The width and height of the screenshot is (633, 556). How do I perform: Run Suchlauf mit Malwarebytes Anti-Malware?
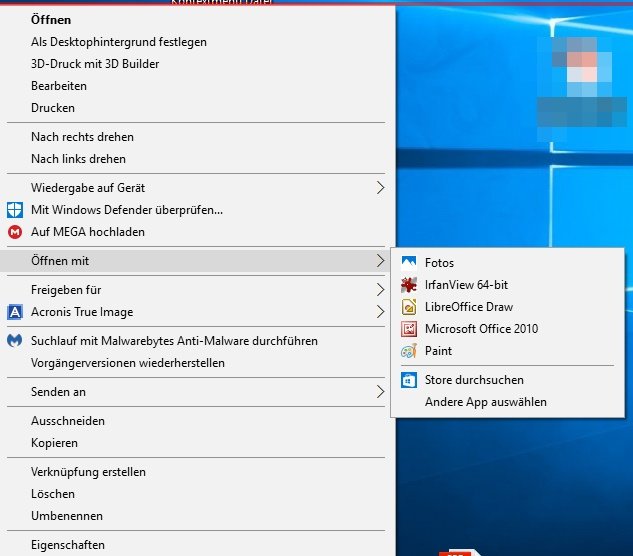coord(196,341)
